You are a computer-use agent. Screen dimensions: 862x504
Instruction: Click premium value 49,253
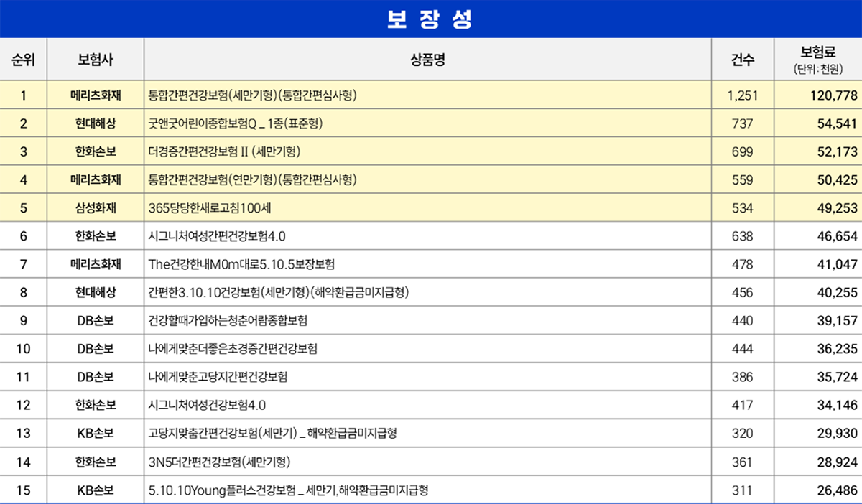click(838, 208)
